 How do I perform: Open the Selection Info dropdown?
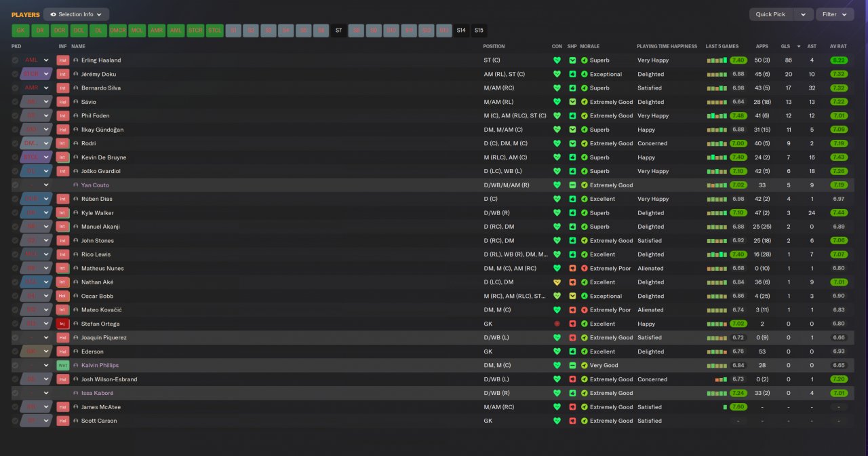[76, 14]
